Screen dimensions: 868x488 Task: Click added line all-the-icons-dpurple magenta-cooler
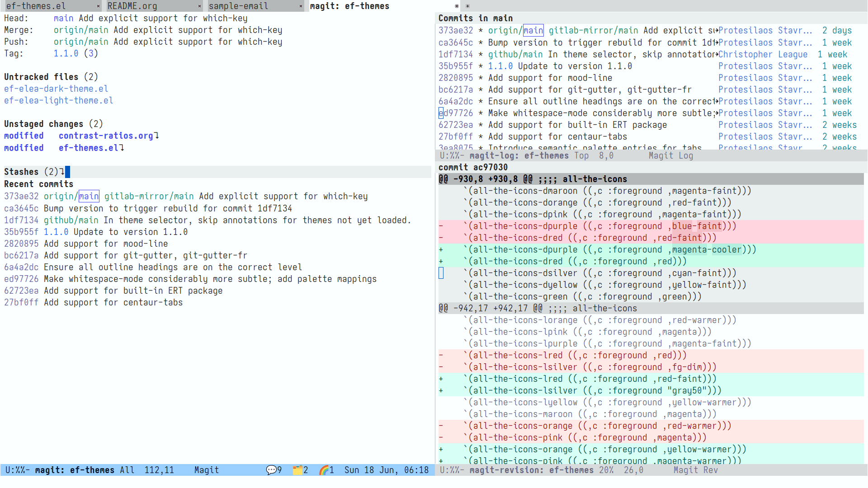click(651, 249)
